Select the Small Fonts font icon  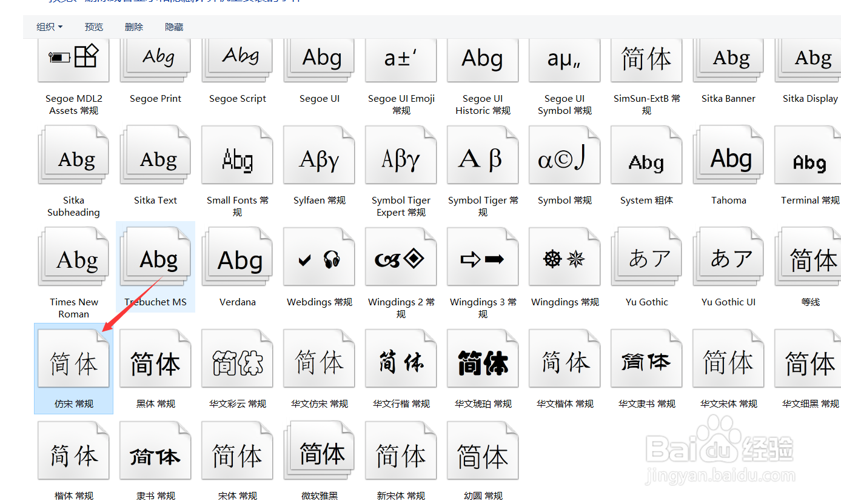tap(237, 154)
